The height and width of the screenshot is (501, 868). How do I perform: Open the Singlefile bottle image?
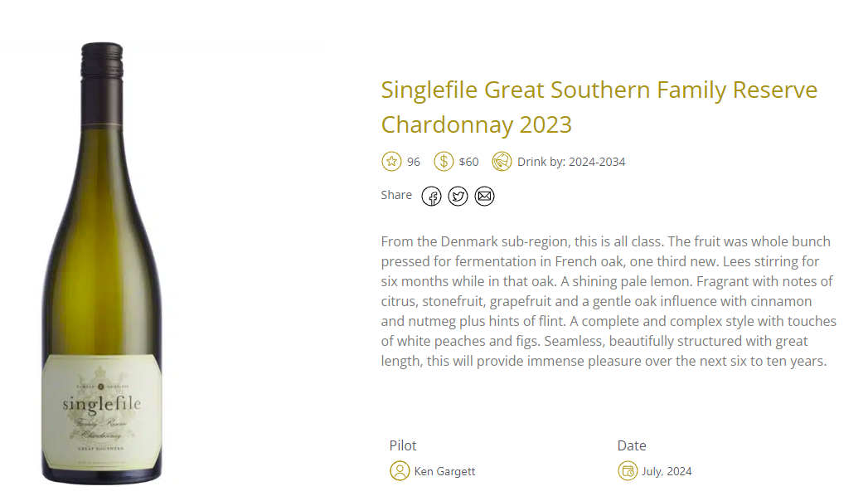(102, 264)
